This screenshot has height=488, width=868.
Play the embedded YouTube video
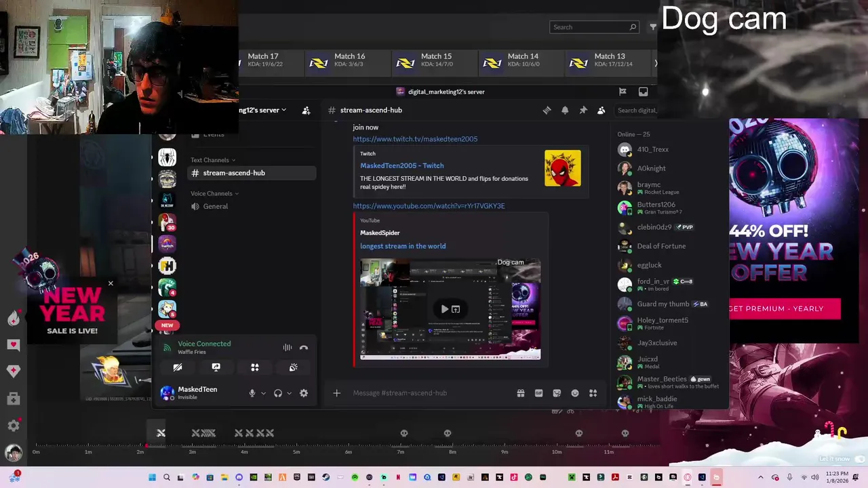pyautogui.click(x=444, y=309)
